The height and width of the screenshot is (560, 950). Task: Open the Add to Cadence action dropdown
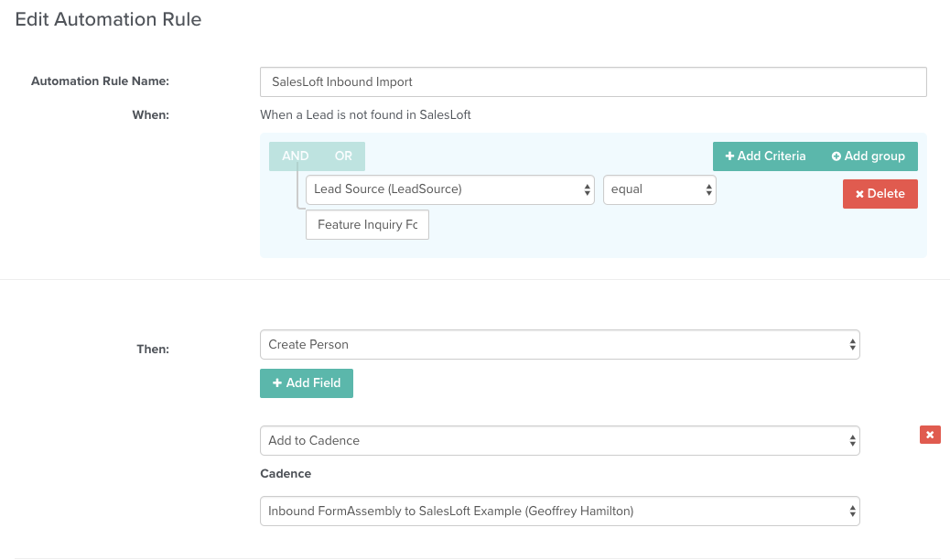(560, 441)
